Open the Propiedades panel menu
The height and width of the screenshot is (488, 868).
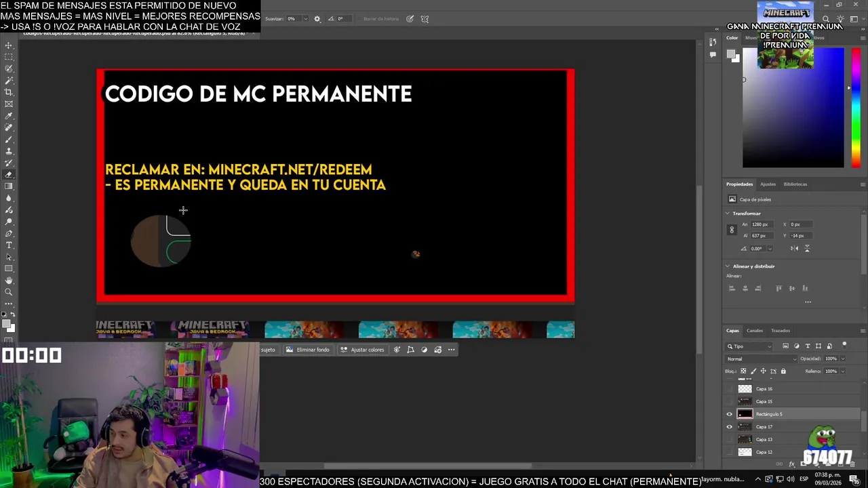coord(863,184)
